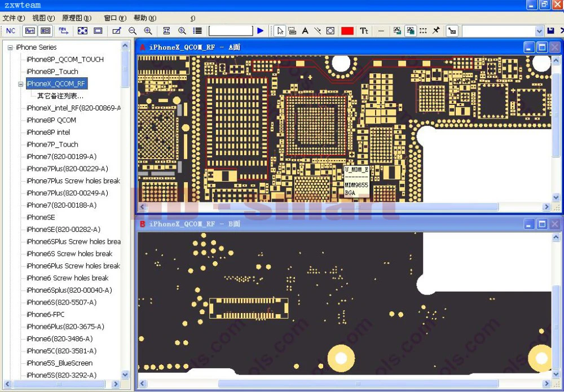Open the 文件(F) menu

point(14,18)
